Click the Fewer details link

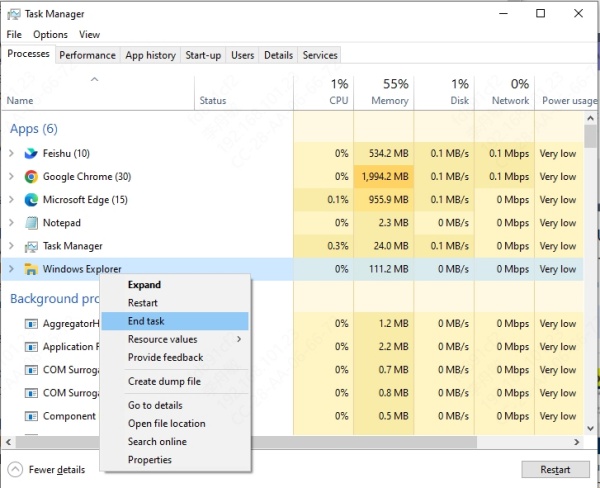57,470
